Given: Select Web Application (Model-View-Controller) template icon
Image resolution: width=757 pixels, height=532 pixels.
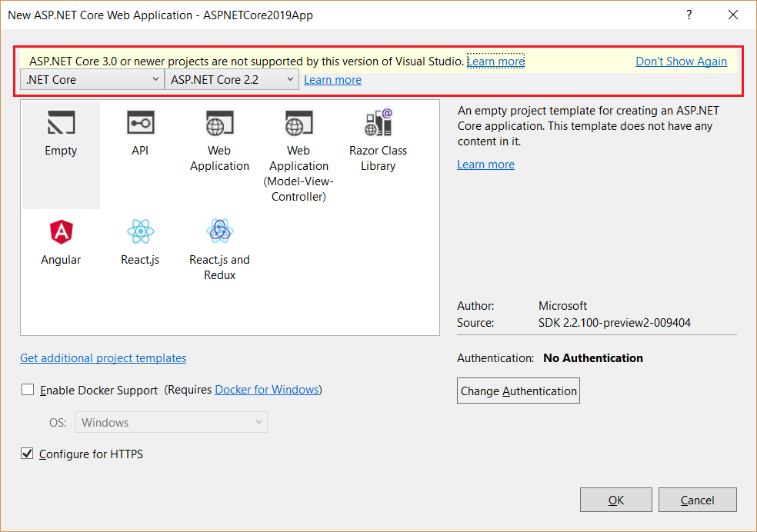Looking at the screenshot, I should point(298,123).
